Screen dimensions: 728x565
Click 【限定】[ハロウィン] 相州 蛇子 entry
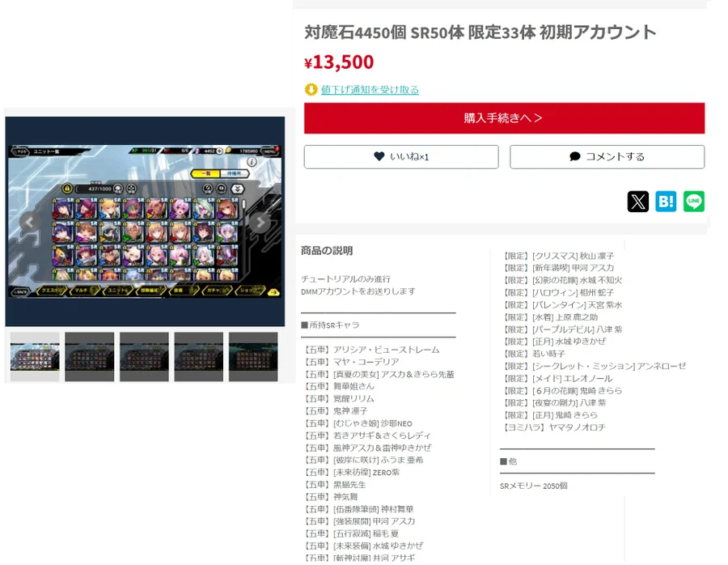[557, 293]
